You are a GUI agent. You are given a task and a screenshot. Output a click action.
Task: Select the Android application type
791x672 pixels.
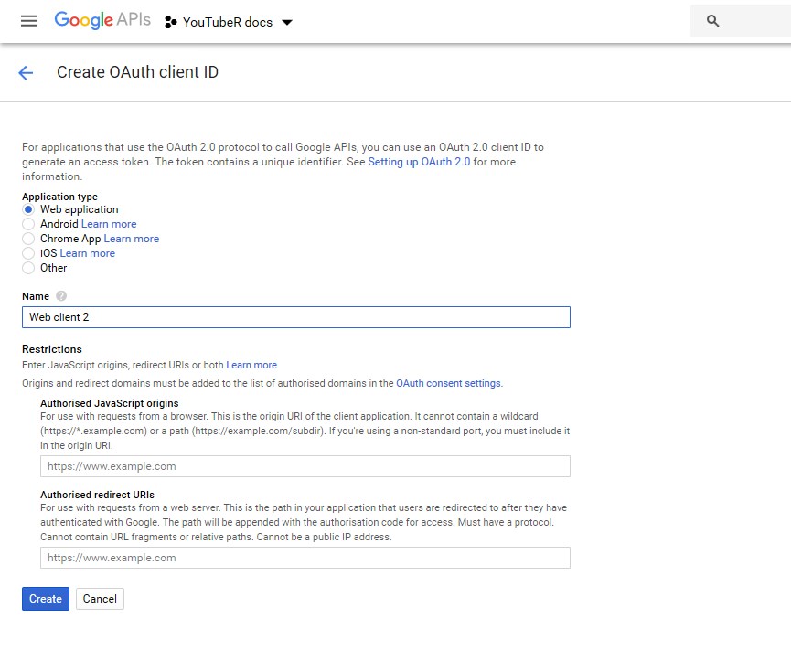(x=28, y=224)
